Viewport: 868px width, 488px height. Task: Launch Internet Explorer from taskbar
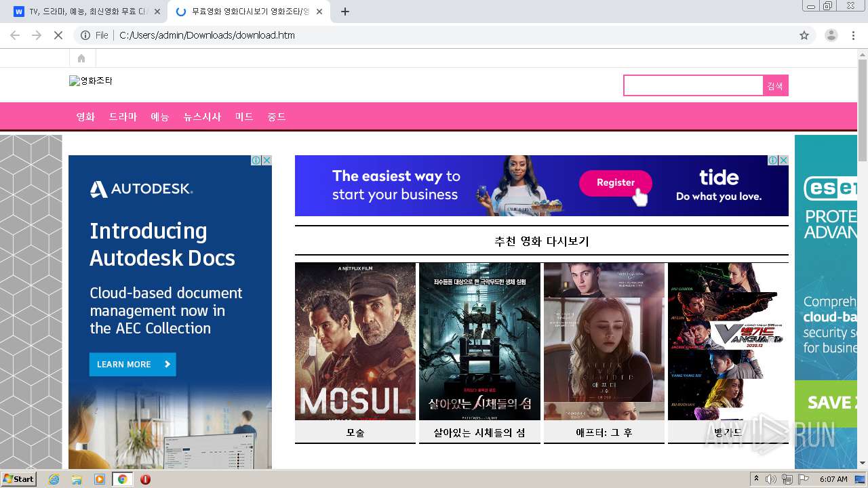(x=54, y=479)
